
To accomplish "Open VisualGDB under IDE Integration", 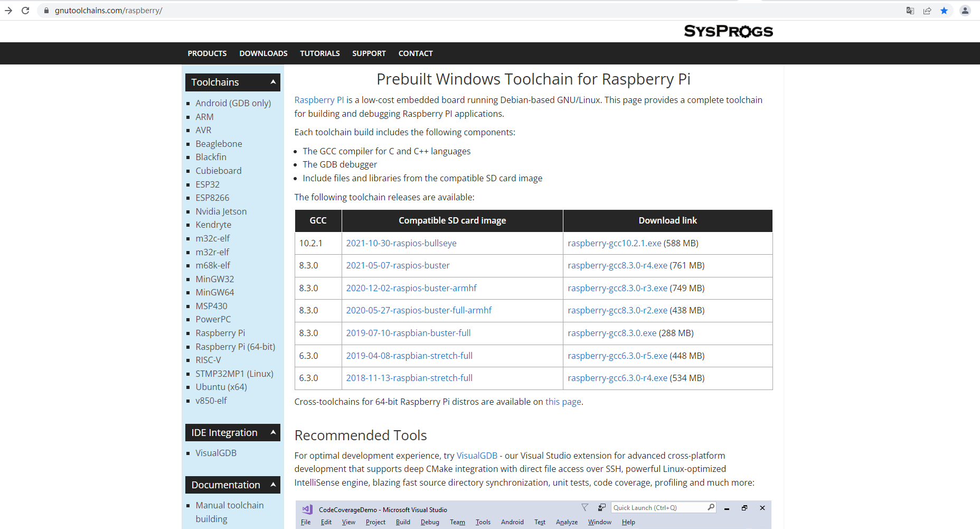I will (216, 453).
